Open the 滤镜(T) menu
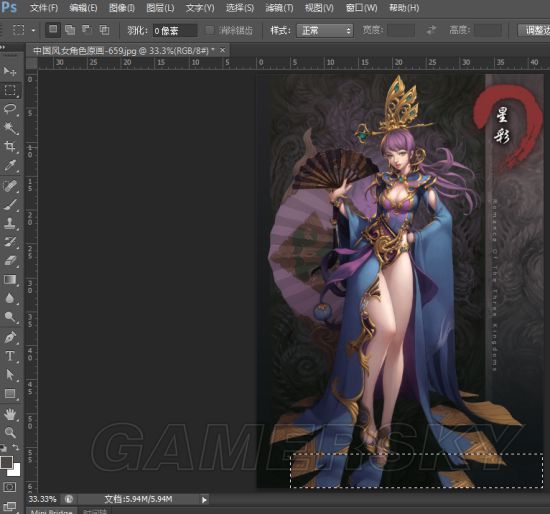 [x=279, y=8]
